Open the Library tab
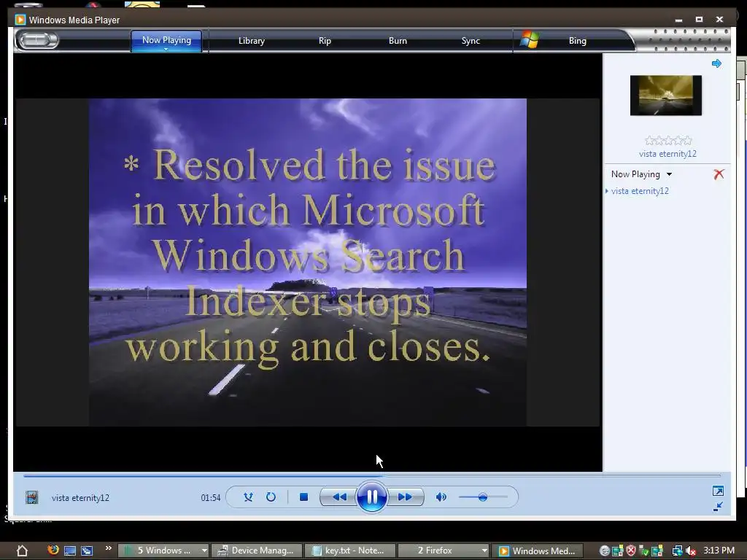 [x=252, y=41]
